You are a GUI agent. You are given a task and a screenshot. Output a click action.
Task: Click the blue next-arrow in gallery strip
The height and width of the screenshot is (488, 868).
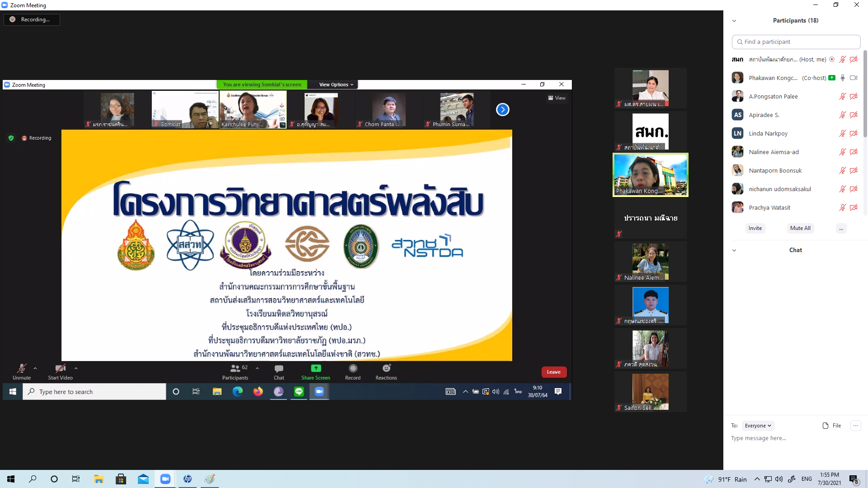502,110
